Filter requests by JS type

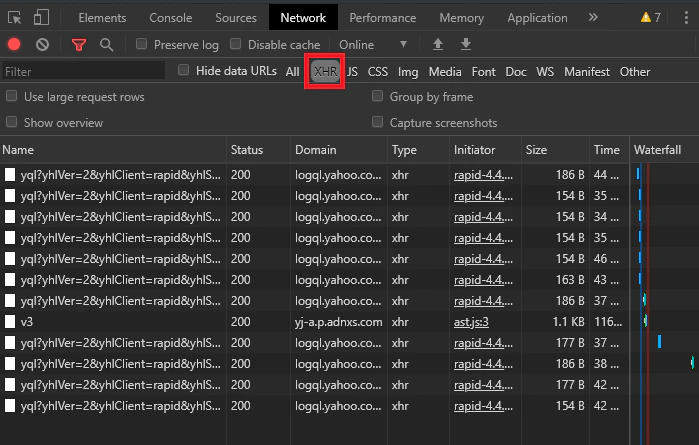point(352,72)
